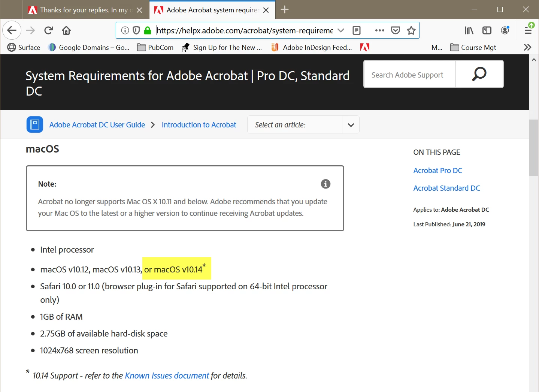Click the highlighted or macOS v10.14 text
The image size is (539, 392).
click(x=176, y=268)
